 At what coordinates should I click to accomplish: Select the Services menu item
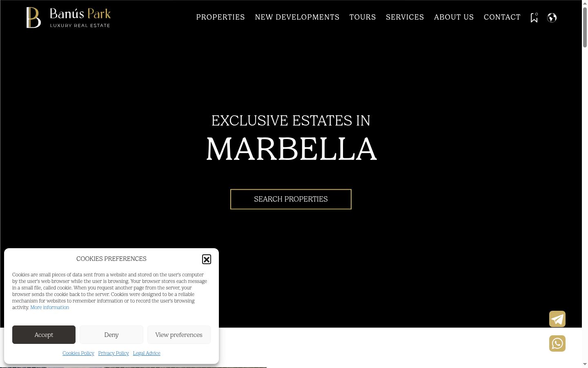point(405,17)
